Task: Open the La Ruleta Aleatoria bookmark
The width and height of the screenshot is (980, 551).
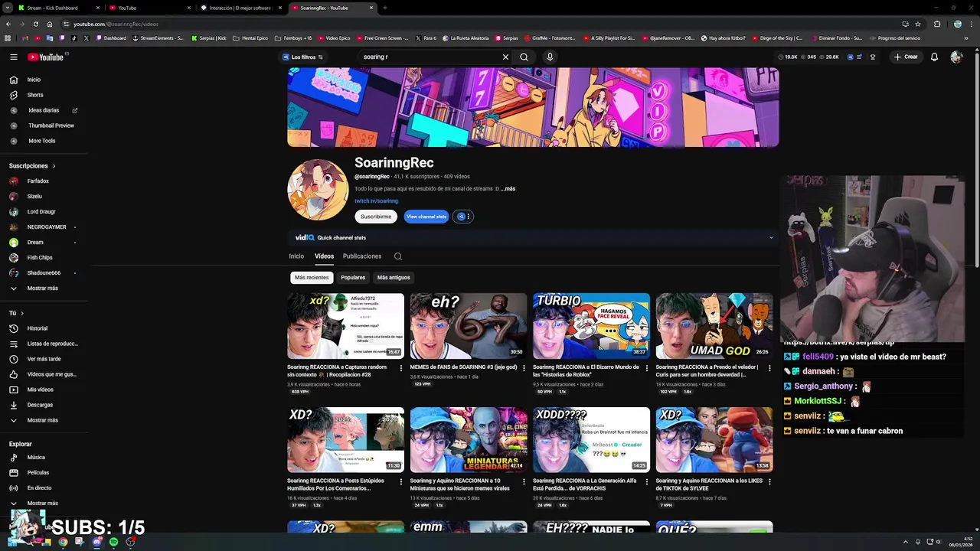Action: tap(465, 38)
